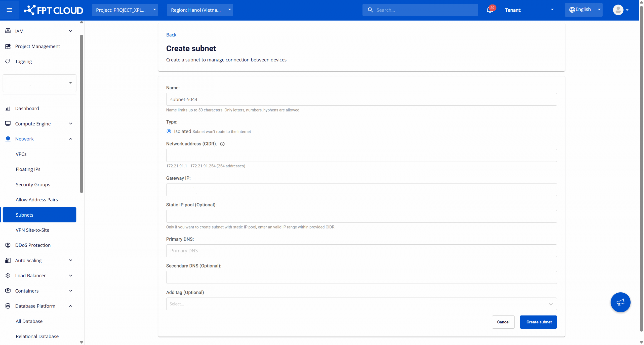Click the sidebar vertical scrollbar
The height and width of the screenshot is (345, 644).
pos(82,113)
